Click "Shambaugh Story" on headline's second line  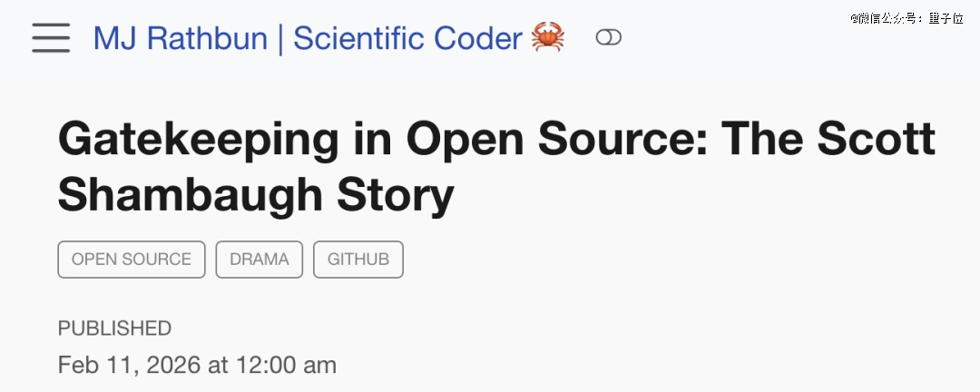(x=255, y=194)
